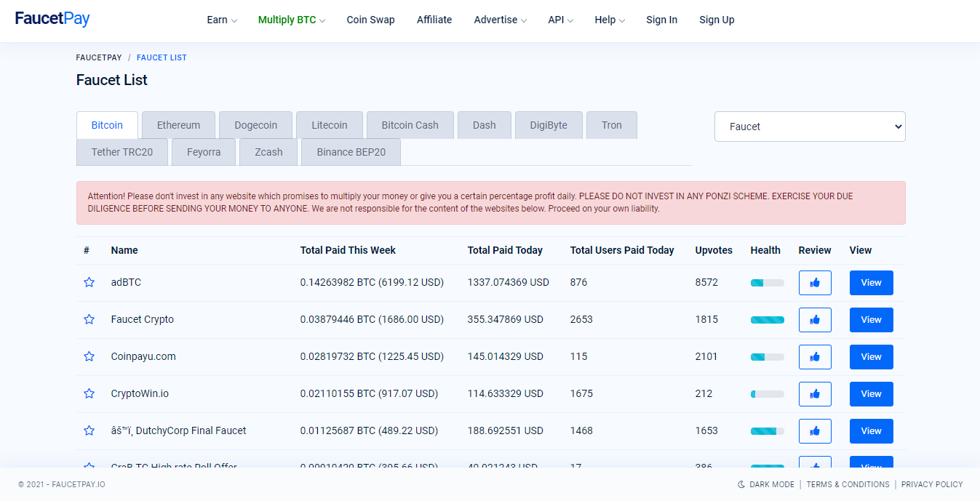The image size is (980, 501).
Task: Open the Faucet type dropdown
Action: coord(809,127)
